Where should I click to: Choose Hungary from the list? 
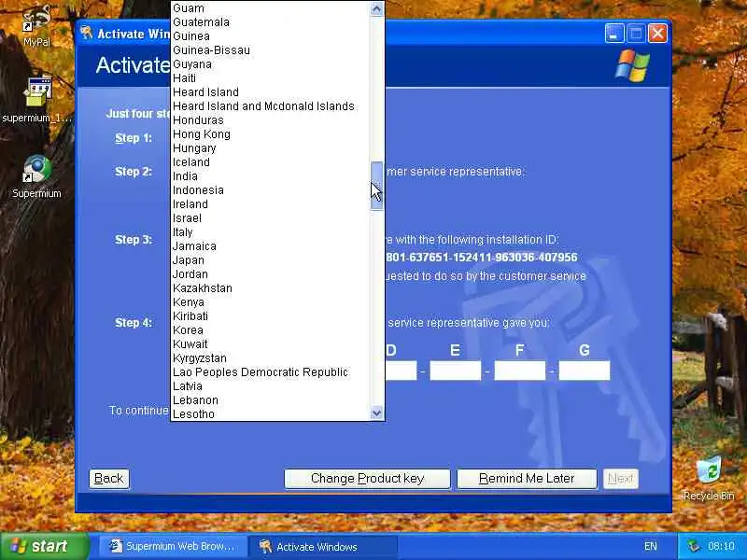click(x=271, y=148)
